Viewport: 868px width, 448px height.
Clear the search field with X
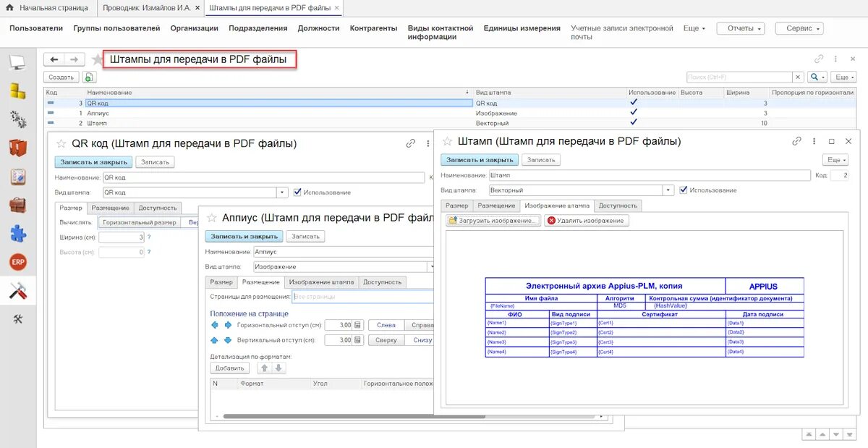[x=798, y=77]
